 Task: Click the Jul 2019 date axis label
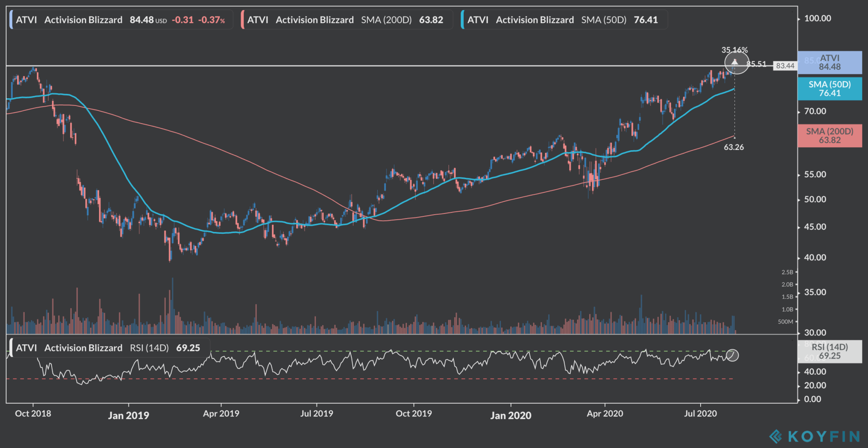(317, 413)
